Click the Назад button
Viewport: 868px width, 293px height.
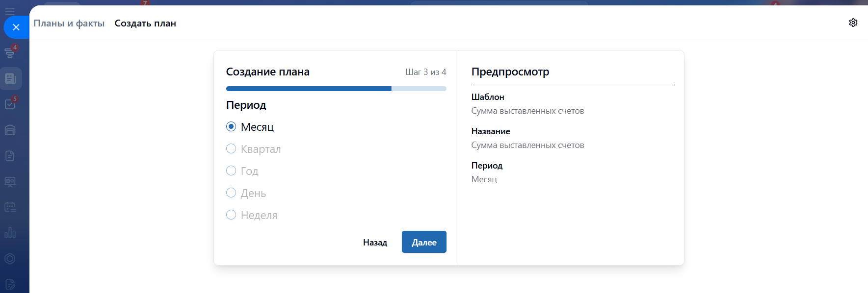click(x=375, y=243)
